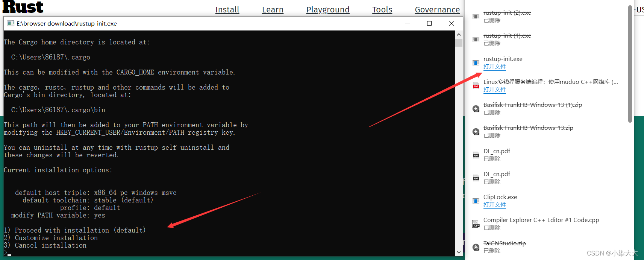
Task: Click the rustup-init (1).exe file icon
Action: click(x=476, y=40)
